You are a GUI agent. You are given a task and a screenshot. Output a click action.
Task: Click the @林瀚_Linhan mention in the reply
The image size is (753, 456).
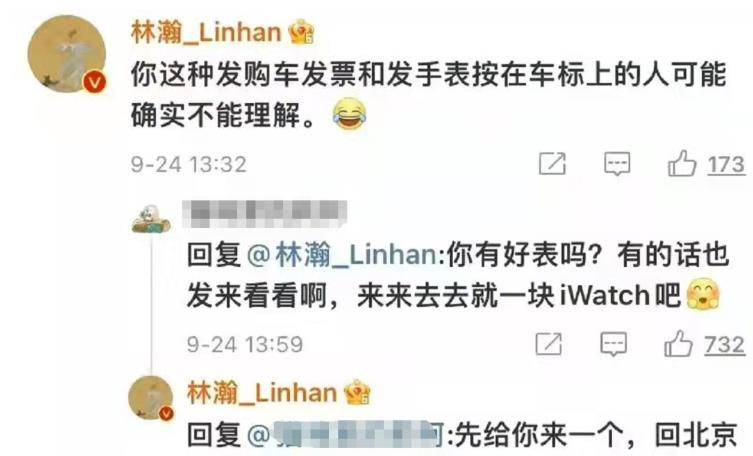[x=343, y=254]
